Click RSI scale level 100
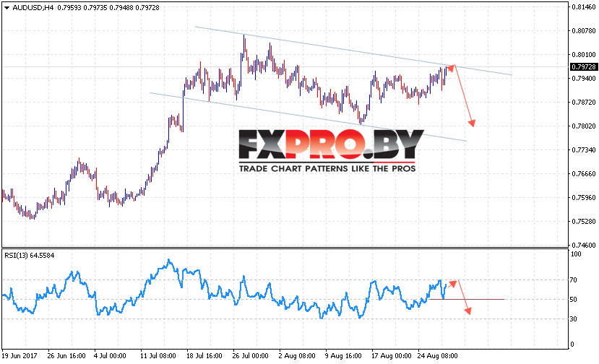Image resolution: width=599 pixels, height=364 pixels. pyautogui.click(x=575, y=254)
